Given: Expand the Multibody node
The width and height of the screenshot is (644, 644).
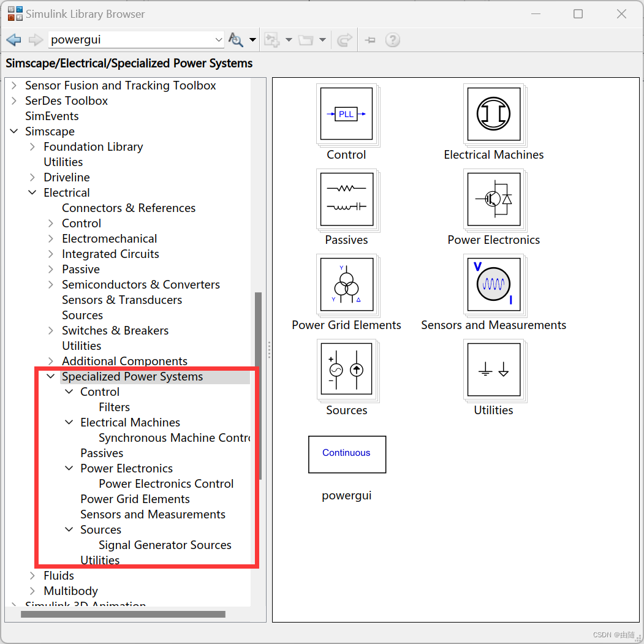Looking at the screenshot, I should 32,591.
